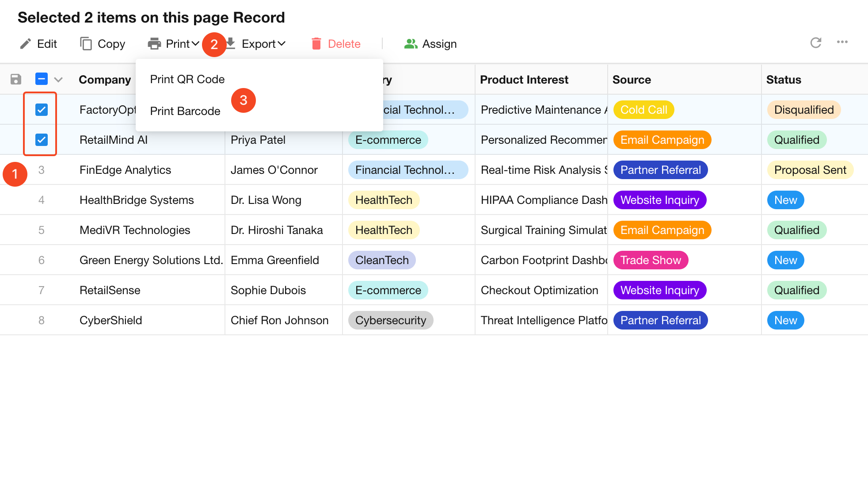Image resolution: width=868 pixels, height=483 pixels.
Task: Open the three-dot more options menu
Action: click(842, 42)
